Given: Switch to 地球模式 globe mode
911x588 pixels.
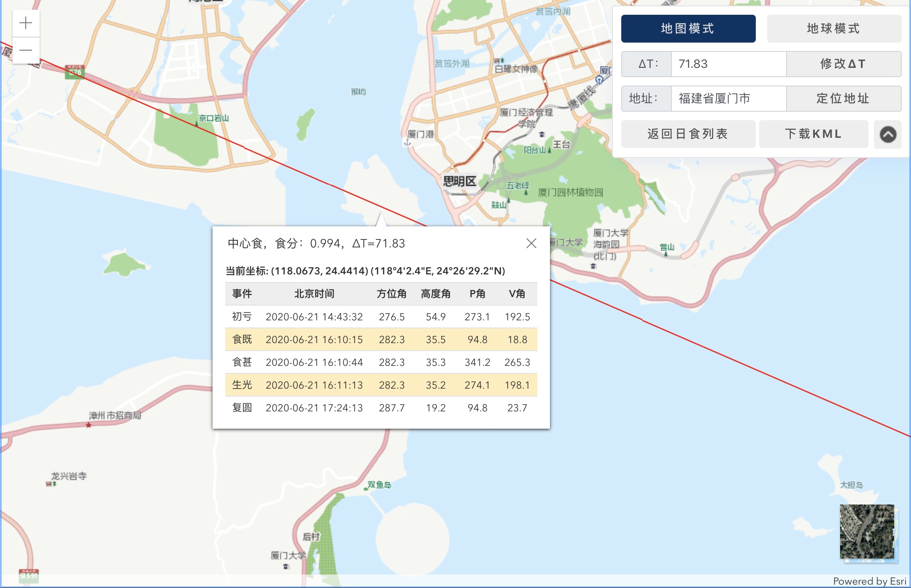Looking at the screenshot, I should coord(834,29).
